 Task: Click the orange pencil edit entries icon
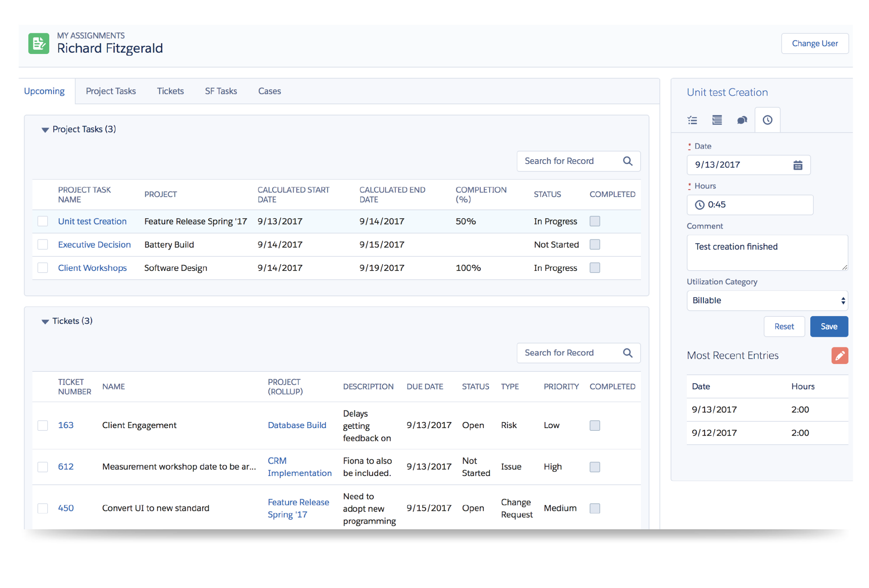pos(839,355)
